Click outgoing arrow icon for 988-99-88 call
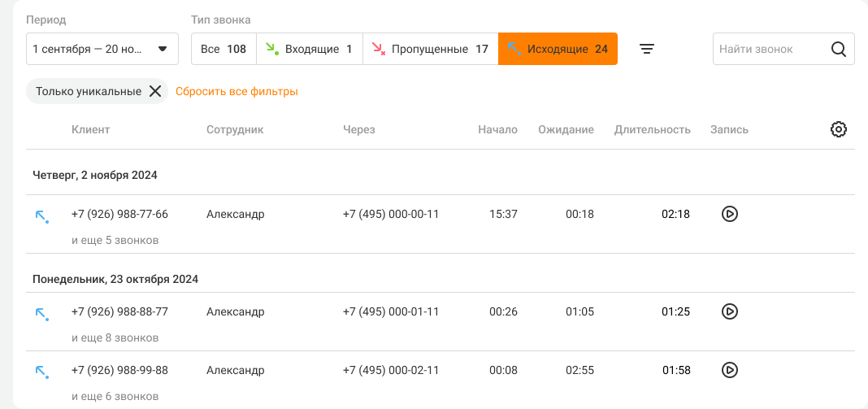 41,372
